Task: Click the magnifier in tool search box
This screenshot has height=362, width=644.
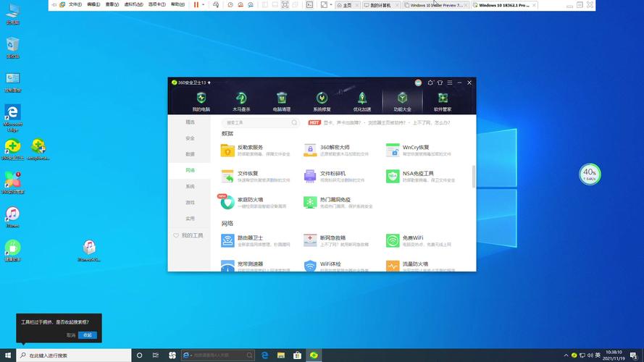Action: (x=294, y=122)
